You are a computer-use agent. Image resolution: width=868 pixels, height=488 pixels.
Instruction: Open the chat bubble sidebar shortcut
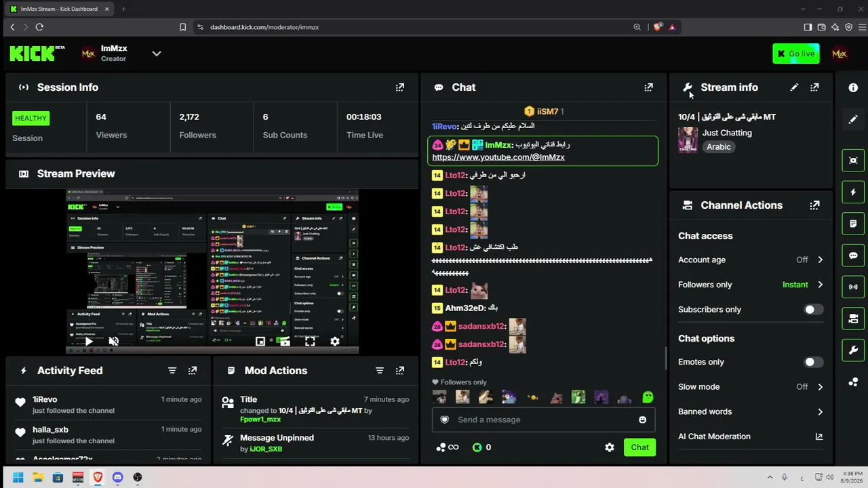(x=853, y=256)
